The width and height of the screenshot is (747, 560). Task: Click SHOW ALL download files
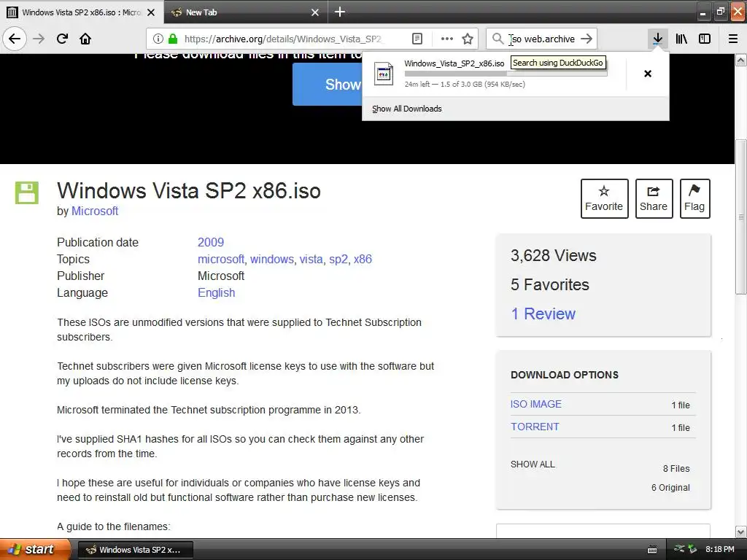click(x=533, y=464)
